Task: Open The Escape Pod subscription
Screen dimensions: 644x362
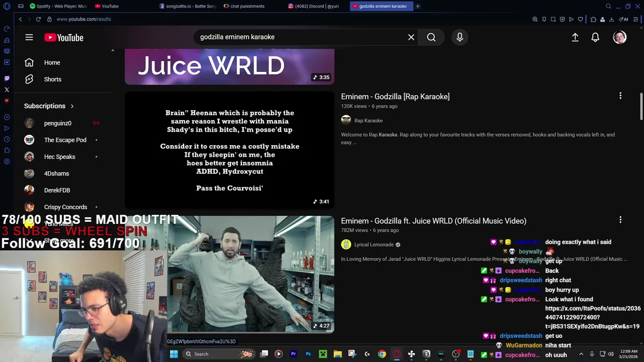Action: click(x=65, y=140)
